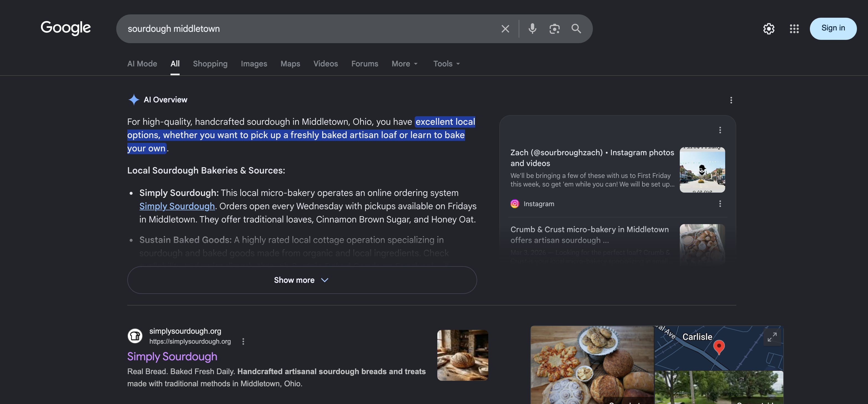Open three-dot menu next to simplysourdough.org URL
The height and width of the screenshot is (404, 868).
tap(243, 341)
